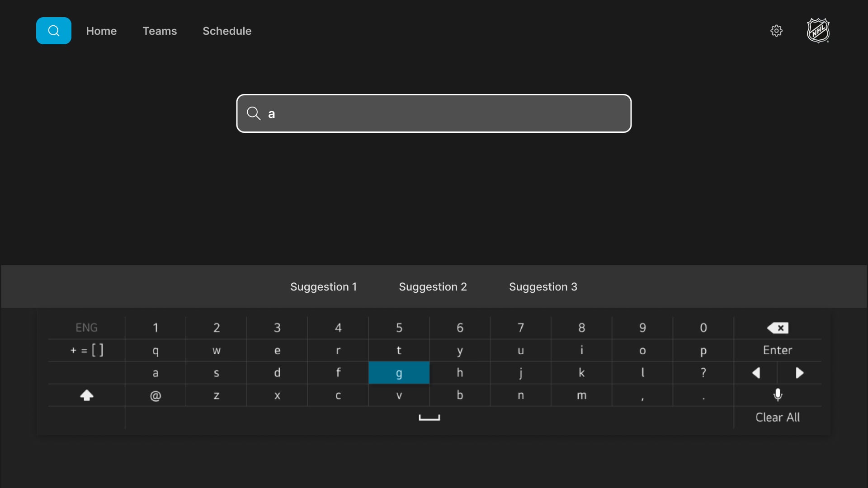Focus the search text field
The height and width of the screenshot is (488, 868).
[x=434, y=113]
